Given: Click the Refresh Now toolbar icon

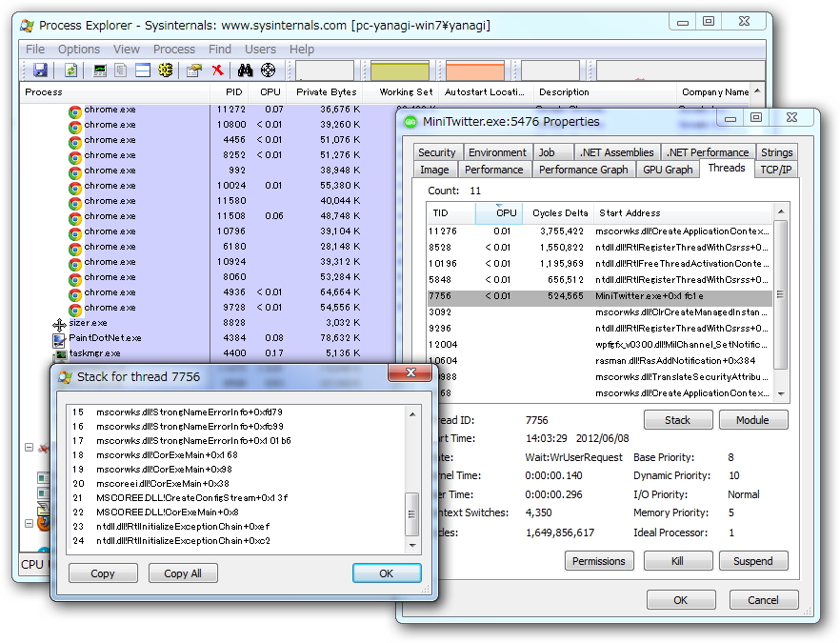Looking at the screenshot, I should (71, 70).
